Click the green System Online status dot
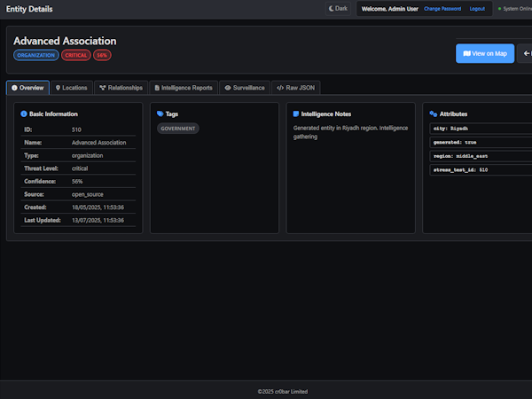Screen dimensions: 532x399 (x=499, y=9)
